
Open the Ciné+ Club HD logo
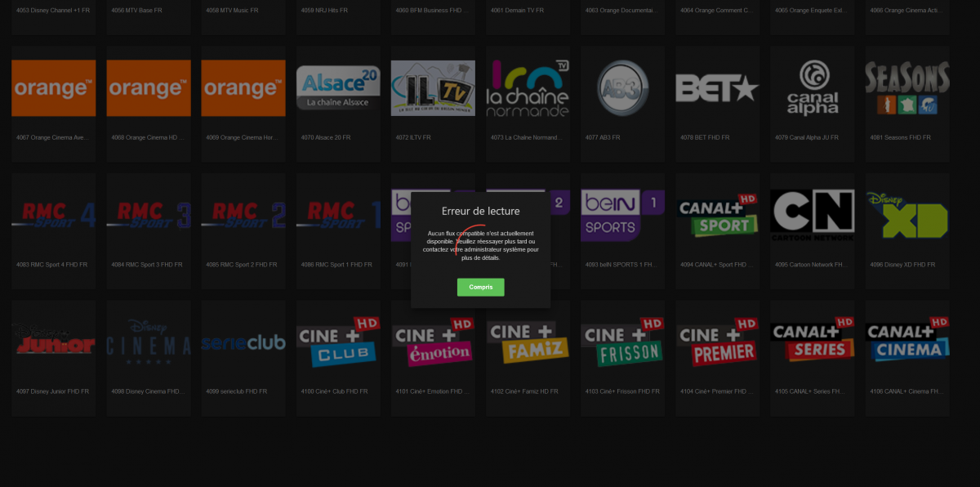(338, 342)
